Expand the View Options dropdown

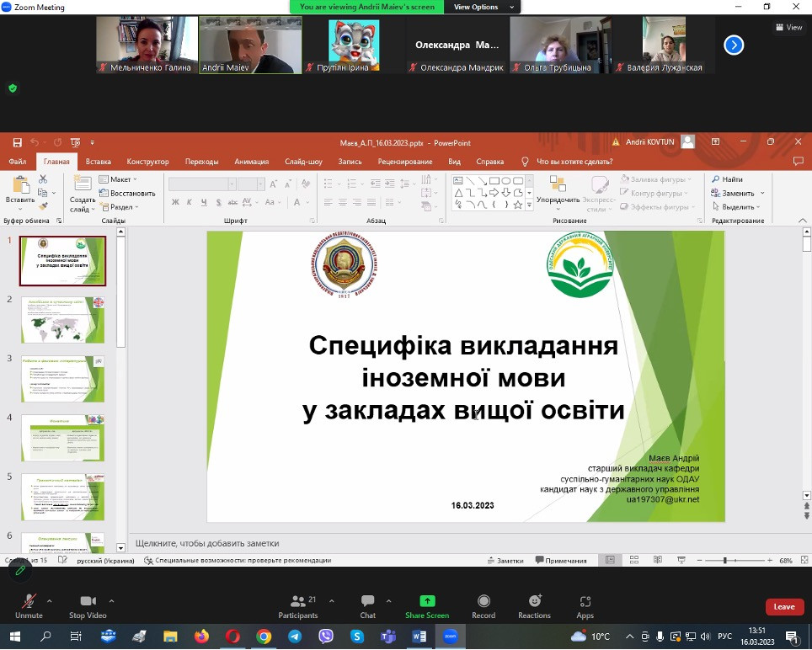click(x=476, y=7)
